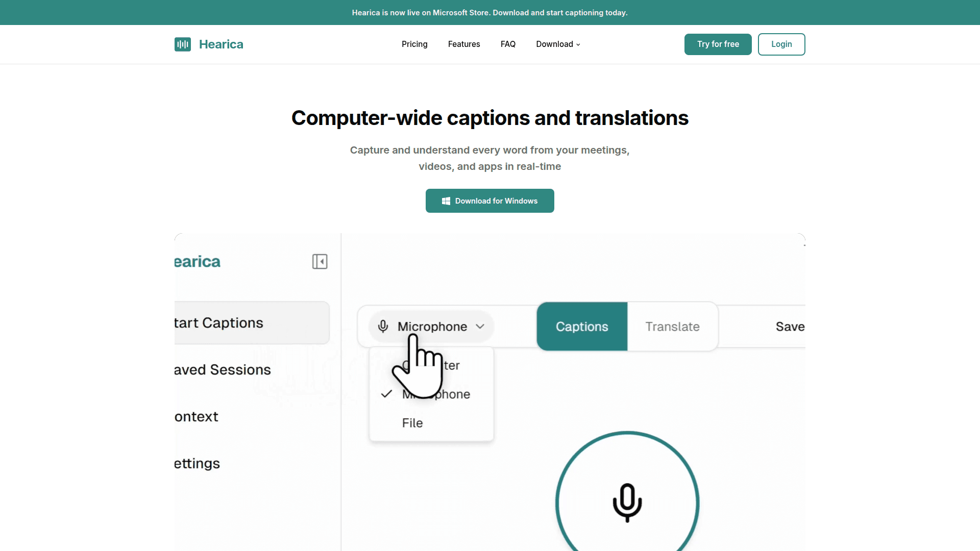Go to the Features nav item
This screenshot has width=980, height=551.
point(464,44)
